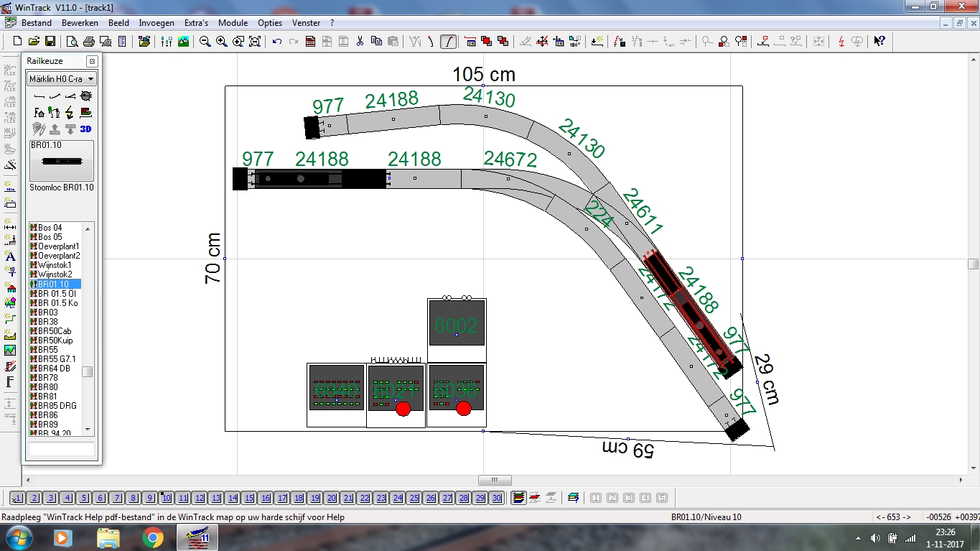Select curved track type in Railkeuze
980x551 pixels.
55,96
